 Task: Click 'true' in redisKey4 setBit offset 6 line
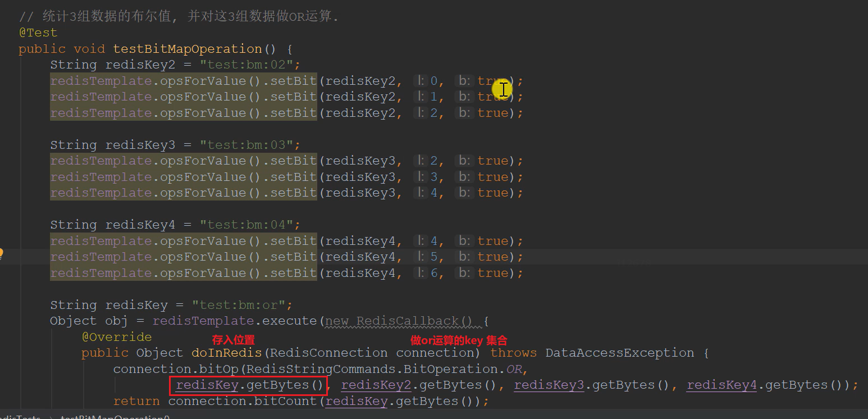[x=493, y=273]
